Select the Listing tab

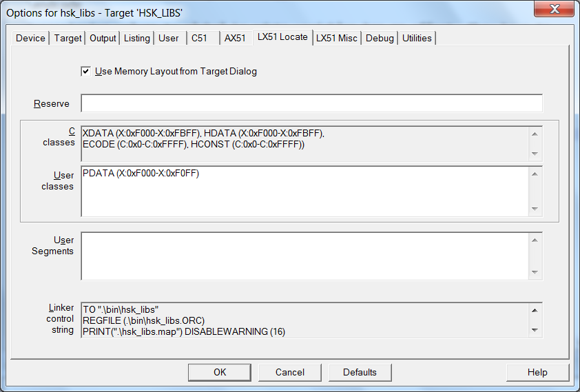pyautogui.click(x=137, y=38)
